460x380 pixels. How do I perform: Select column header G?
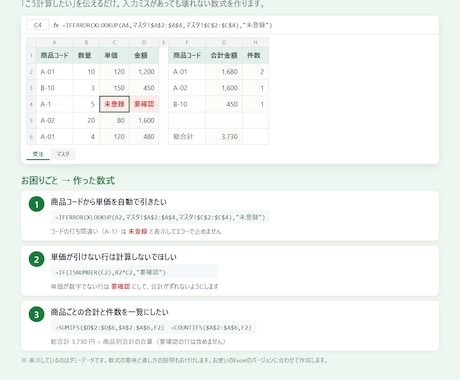(x=224, y=42)
